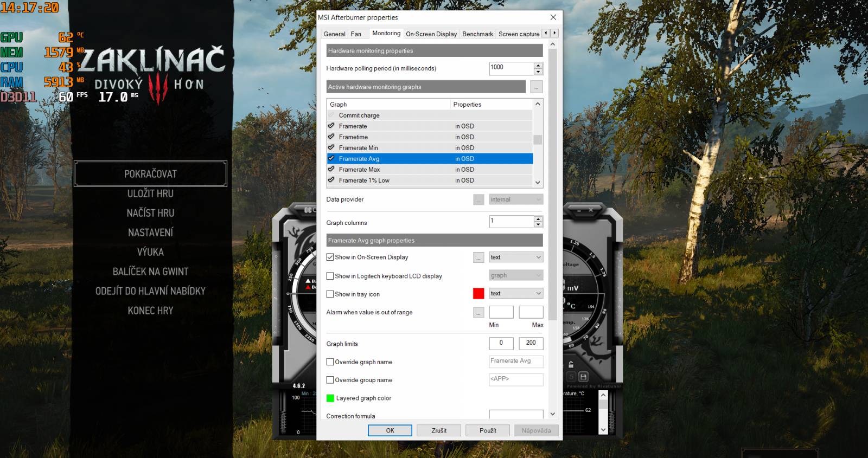Click the save profile floppy icon in Afterburner
The image size is (868, 458).
583,376
